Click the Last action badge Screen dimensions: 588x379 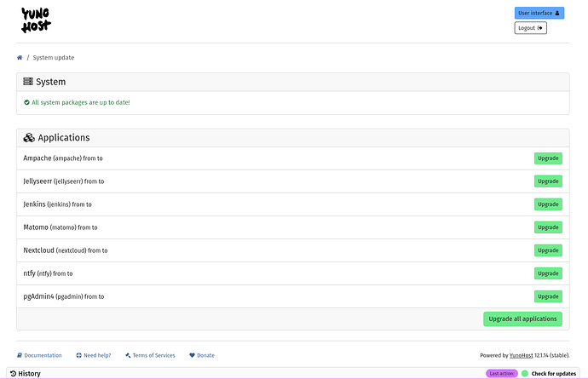(x=502, y=373)
